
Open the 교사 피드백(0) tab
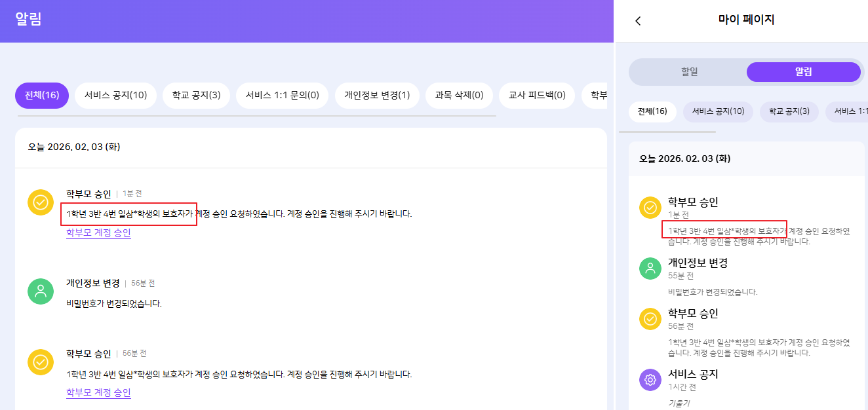coord(537,96)
